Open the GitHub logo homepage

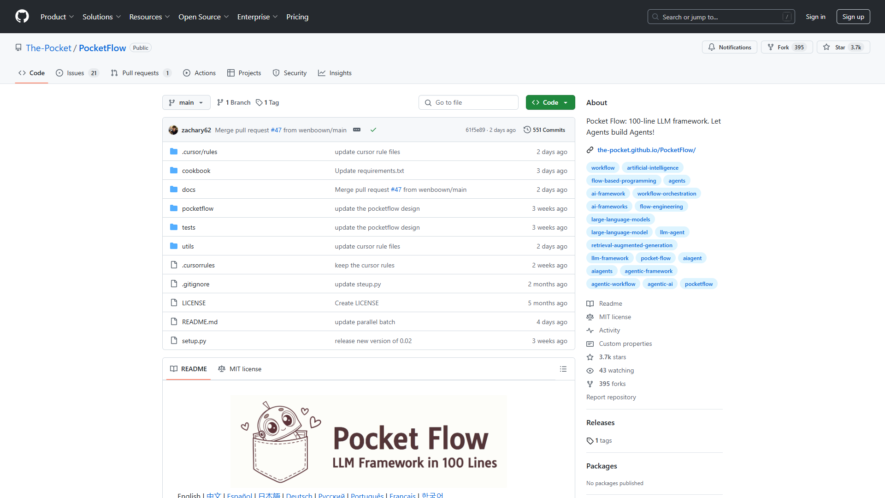(x=22, y=16)
